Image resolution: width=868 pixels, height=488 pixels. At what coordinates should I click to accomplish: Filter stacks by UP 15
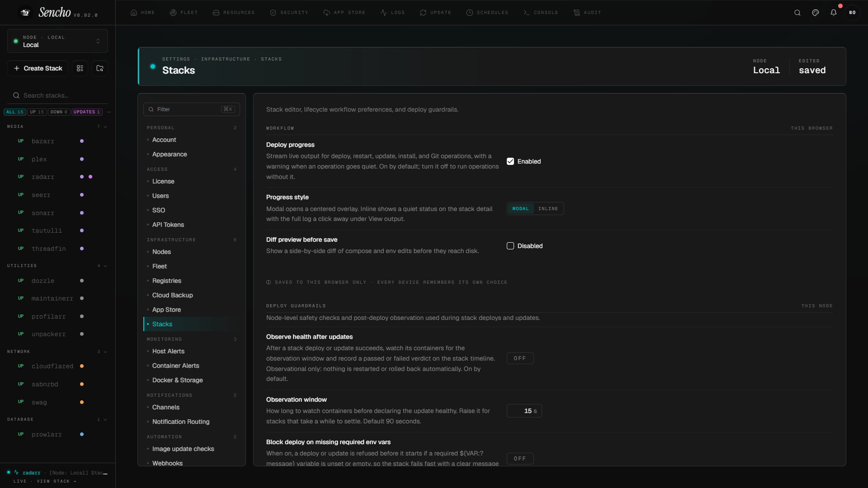[37, 112]
